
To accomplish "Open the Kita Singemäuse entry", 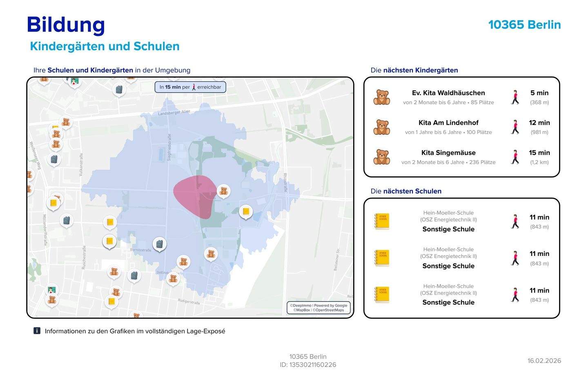I will (448, 153).
